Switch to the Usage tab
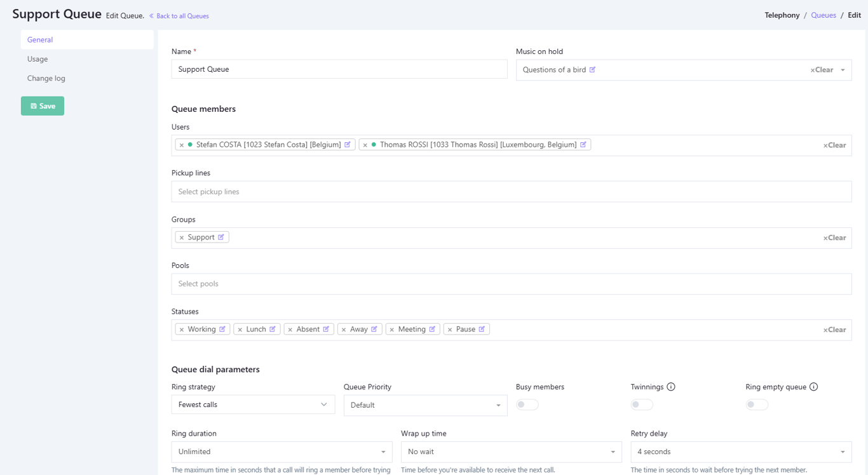The width and height of the screenshot is (868, 475). (37, 59)
